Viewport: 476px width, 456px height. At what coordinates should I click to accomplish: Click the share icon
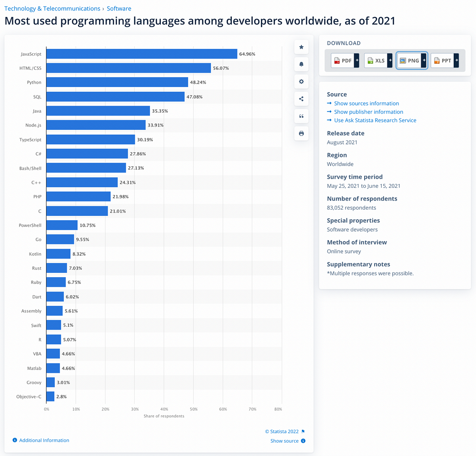[301, 99]
